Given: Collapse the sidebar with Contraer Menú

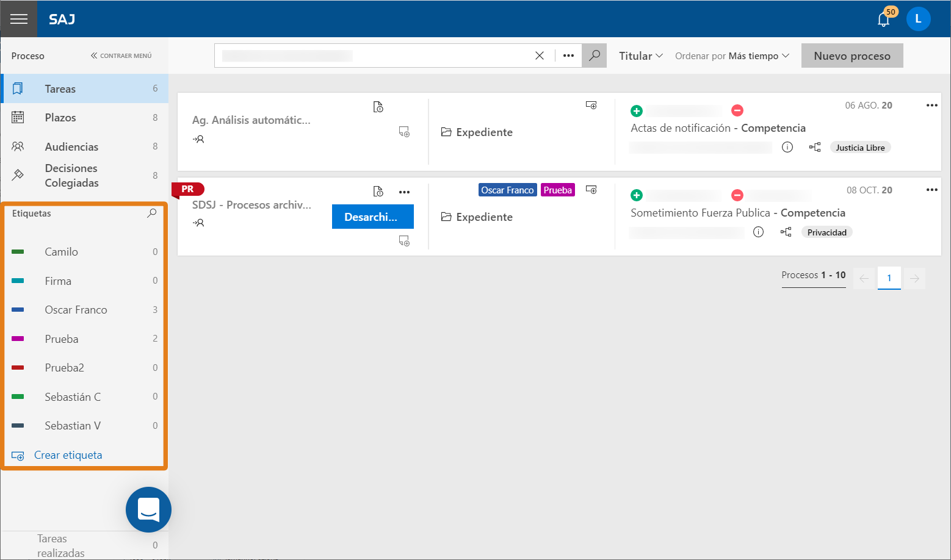Looking at the screenshot, I should 121,56.
